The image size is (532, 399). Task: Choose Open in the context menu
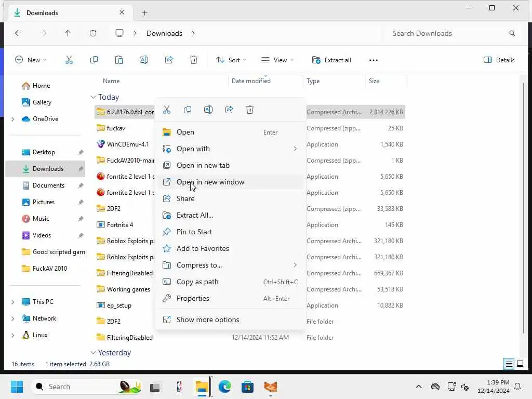[x=230, y=132]
